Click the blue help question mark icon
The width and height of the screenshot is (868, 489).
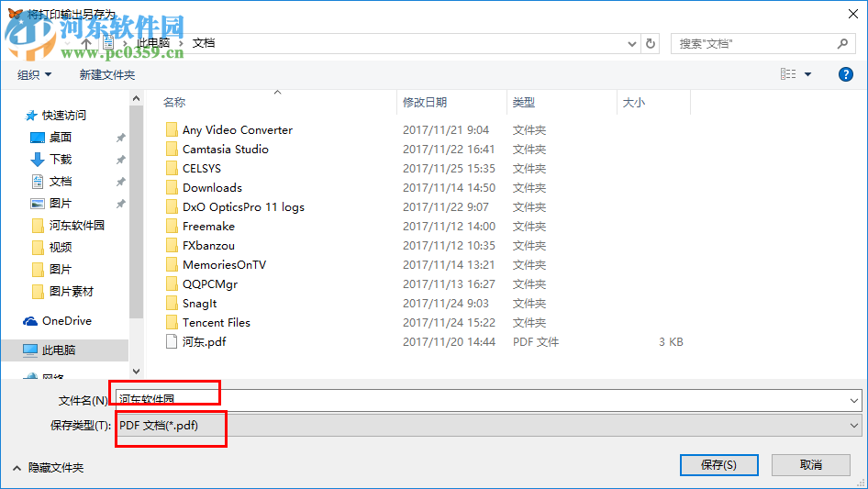click(x=845, y=74)
